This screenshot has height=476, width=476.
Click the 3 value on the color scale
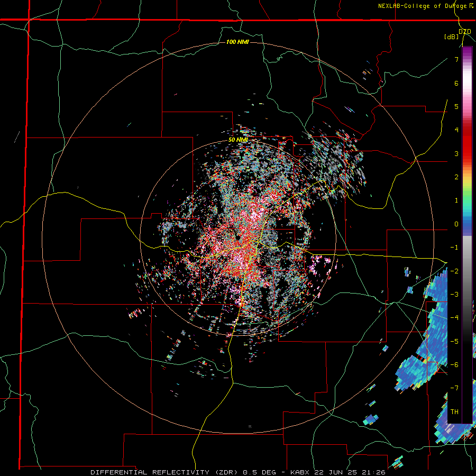[x=456, y=153]
